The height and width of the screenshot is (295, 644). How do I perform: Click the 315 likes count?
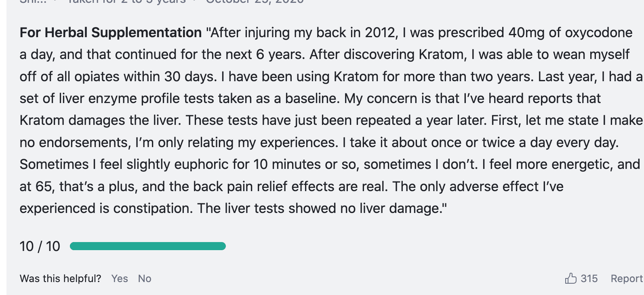(x=589, y=278)
